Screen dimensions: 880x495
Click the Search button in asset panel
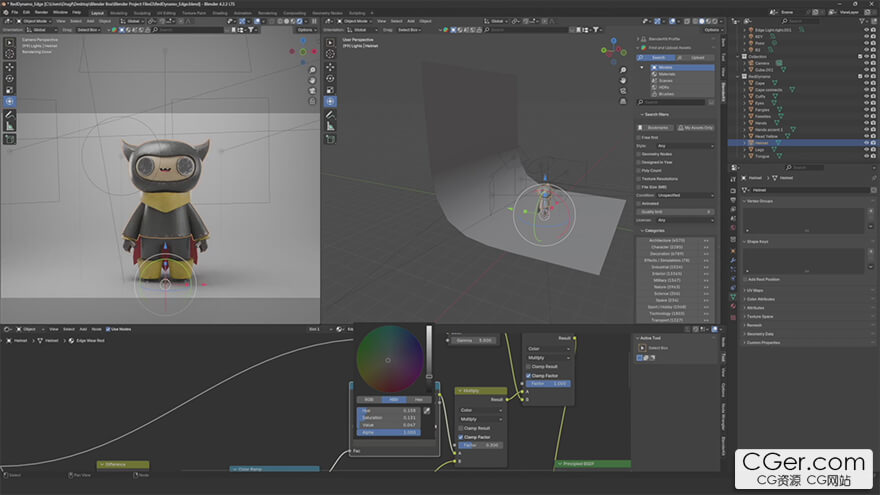(656, 58)
